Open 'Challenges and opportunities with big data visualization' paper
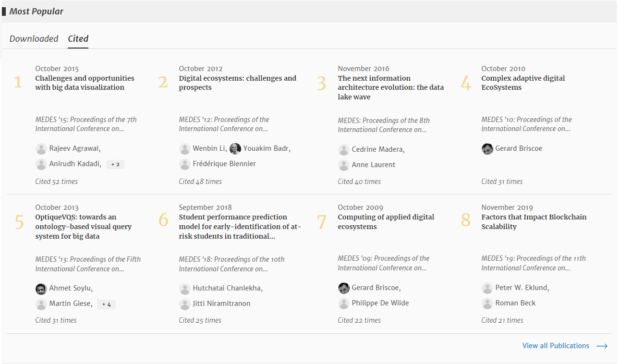The width and height of the screenshot is (619, 364). (85, 83)
